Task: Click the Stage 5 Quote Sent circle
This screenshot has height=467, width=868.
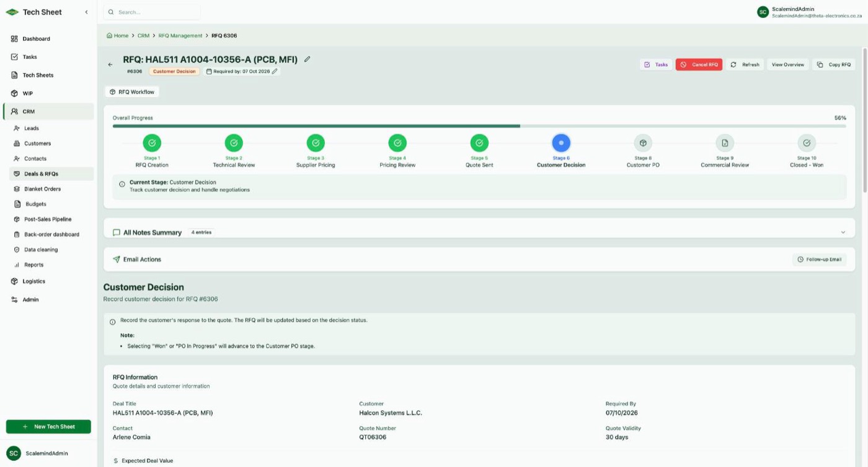Action: [x=479, y=143]
